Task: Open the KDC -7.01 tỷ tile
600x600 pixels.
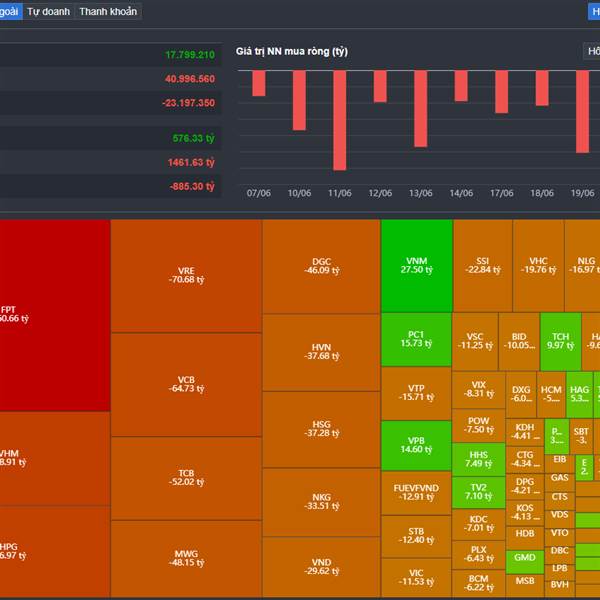Action: (479, 524)
